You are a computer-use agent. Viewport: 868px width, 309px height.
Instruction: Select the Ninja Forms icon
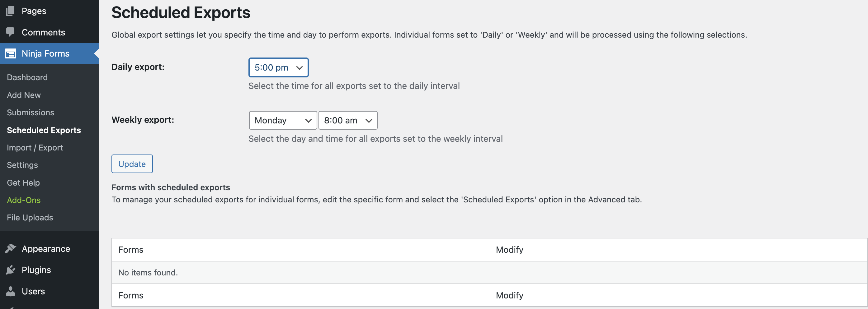11,53
